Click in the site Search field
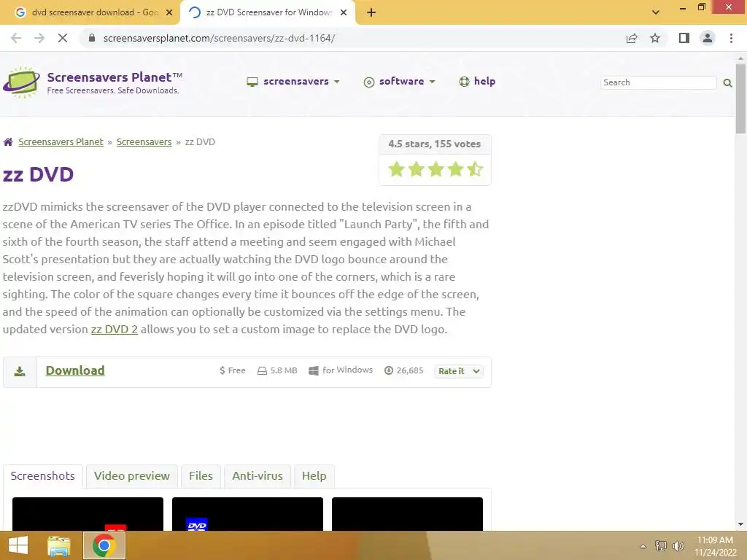The height and width of the screenshot is (560, 747). (x=659, y=83)
